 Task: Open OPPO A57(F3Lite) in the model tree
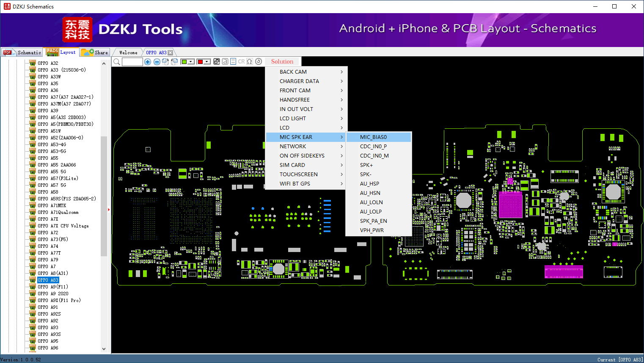pyautogui.click(x=58, y=178)
